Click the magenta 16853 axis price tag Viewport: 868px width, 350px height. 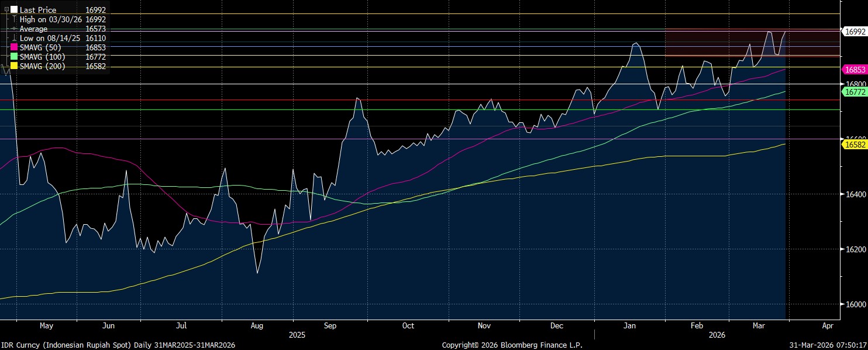855,70
